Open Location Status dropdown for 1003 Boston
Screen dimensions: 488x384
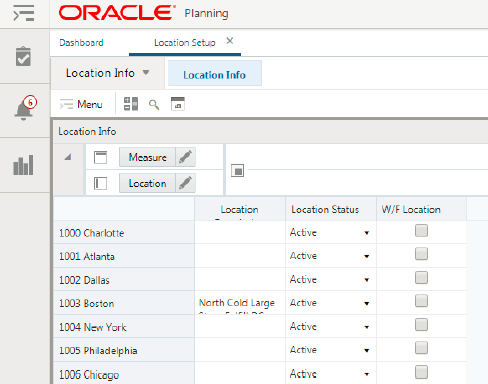[367, 303]
